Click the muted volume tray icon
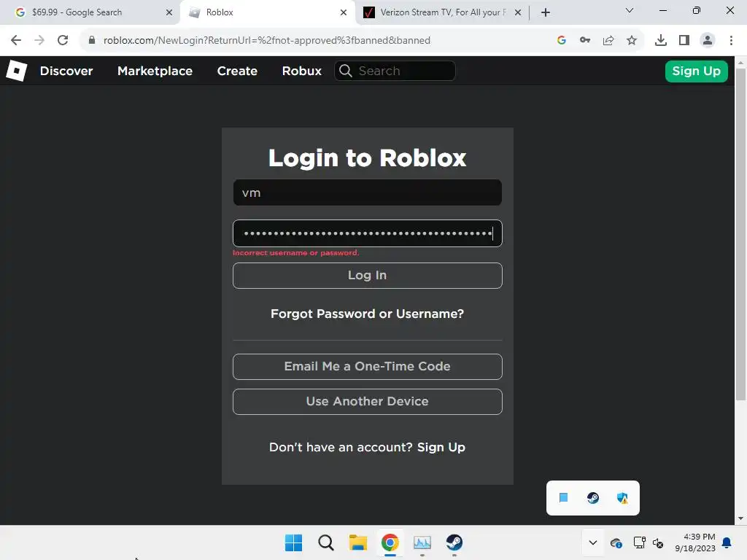 pos(658,542)
